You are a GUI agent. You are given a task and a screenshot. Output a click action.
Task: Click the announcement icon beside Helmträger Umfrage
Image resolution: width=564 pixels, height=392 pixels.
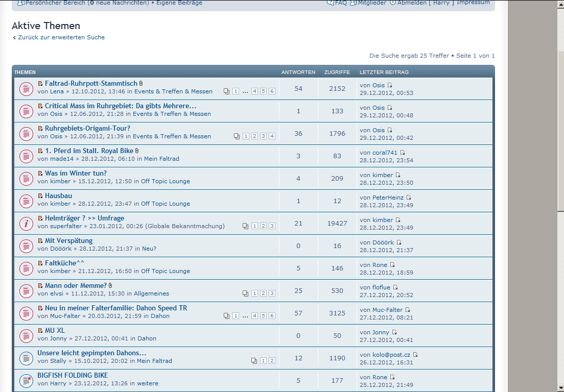[x=26, y=223]
